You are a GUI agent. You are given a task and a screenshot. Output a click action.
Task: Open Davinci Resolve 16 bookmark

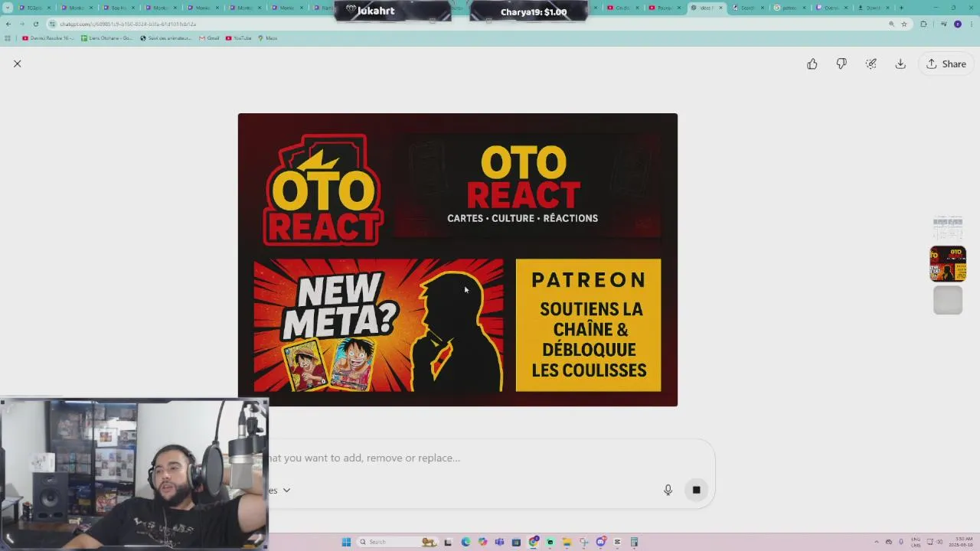(48, 37)
